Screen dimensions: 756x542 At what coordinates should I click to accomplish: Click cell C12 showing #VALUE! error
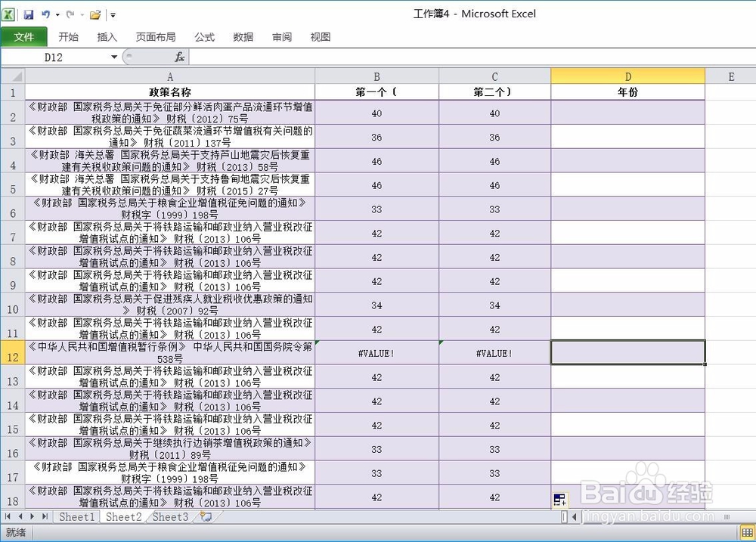click(x=494, y=352)
